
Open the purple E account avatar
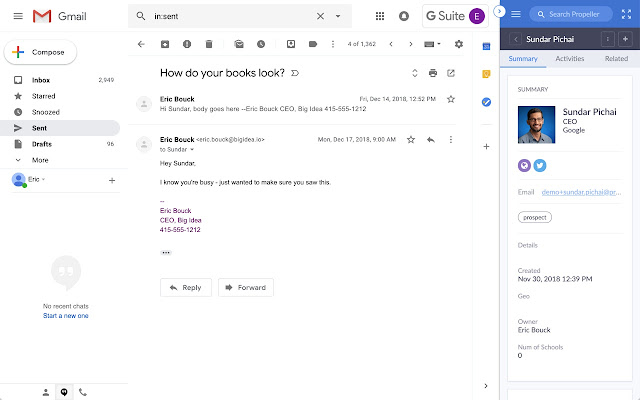coord(477,16)
